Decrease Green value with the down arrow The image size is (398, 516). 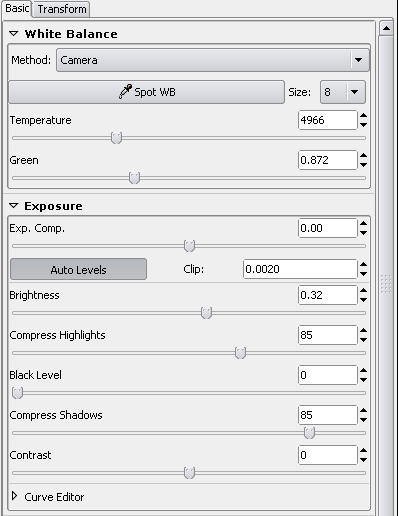363,165
